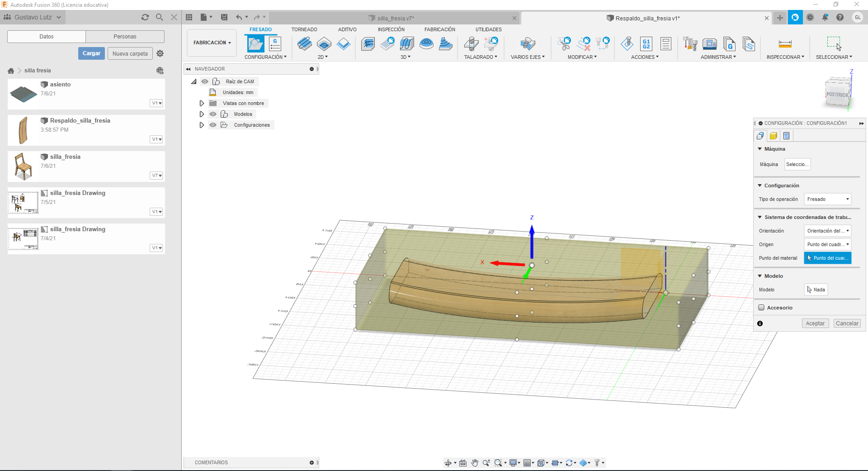Open the data panel grid icon
868x471 pixels.
[x=189, y=17]
